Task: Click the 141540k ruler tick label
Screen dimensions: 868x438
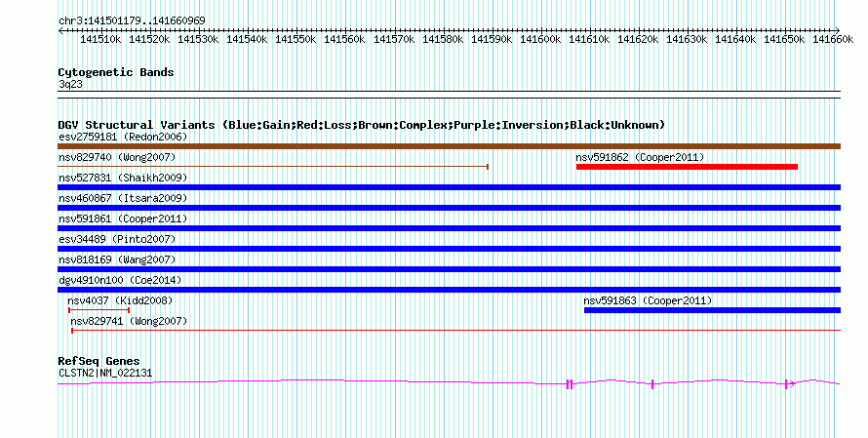Action: [247, 39]
